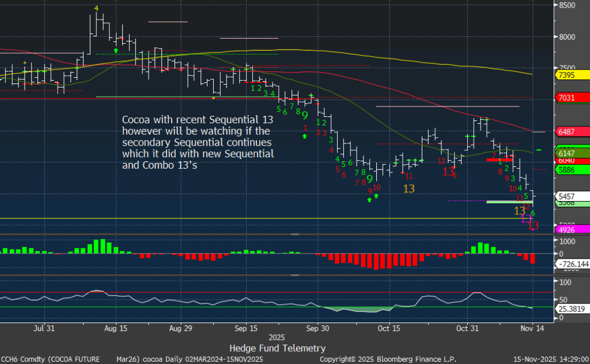Select the orange 13 marker below Oct 15 bars

[x=409, y=188]
